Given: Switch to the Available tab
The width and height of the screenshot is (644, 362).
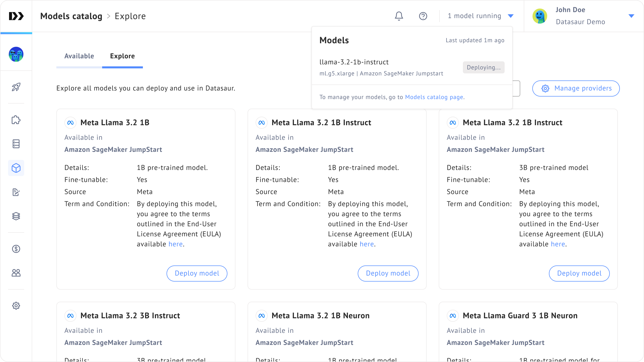Looking at the screenshot, I should click(x=79, y=56).
